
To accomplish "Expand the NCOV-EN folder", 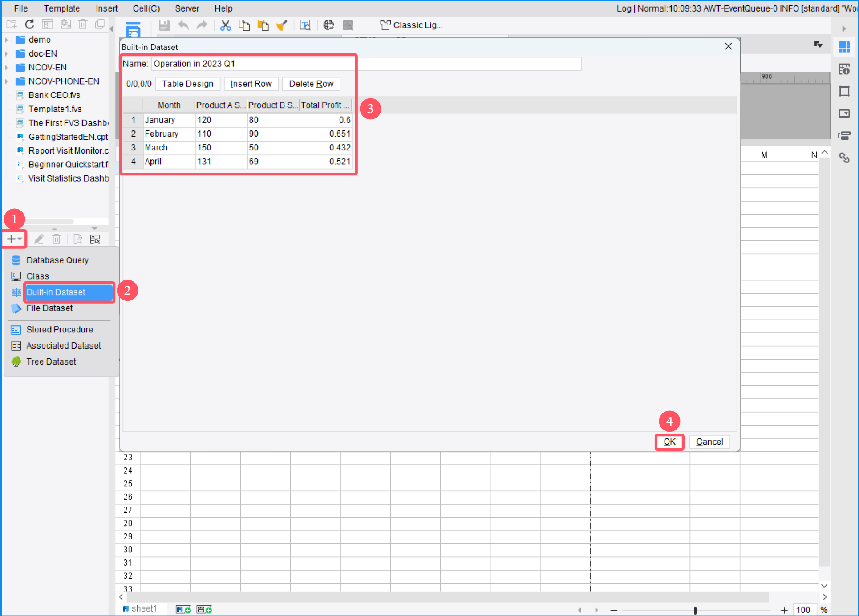I will [x=7, y=67].
